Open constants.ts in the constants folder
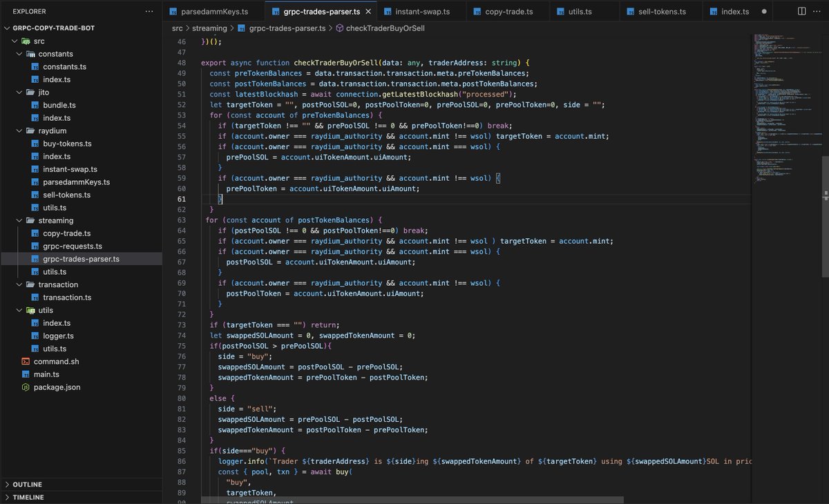 coord(64,67)
